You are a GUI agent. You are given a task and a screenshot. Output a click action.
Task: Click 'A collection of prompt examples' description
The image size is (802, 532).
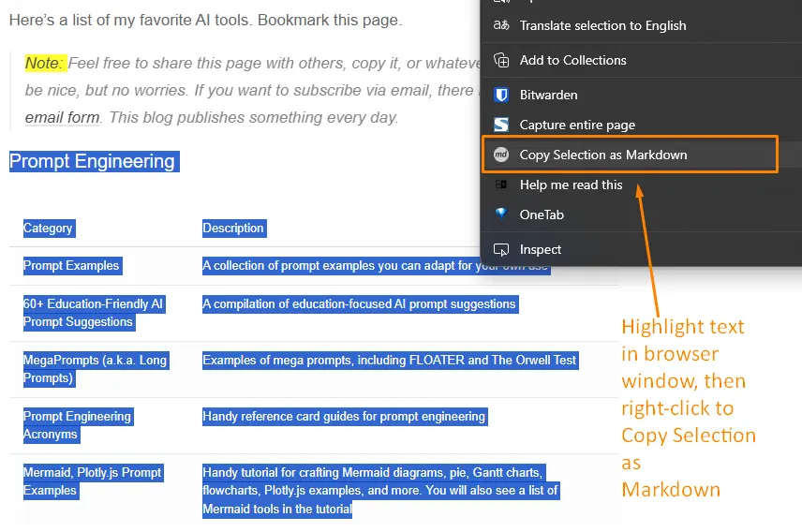(x=376, y=265)
